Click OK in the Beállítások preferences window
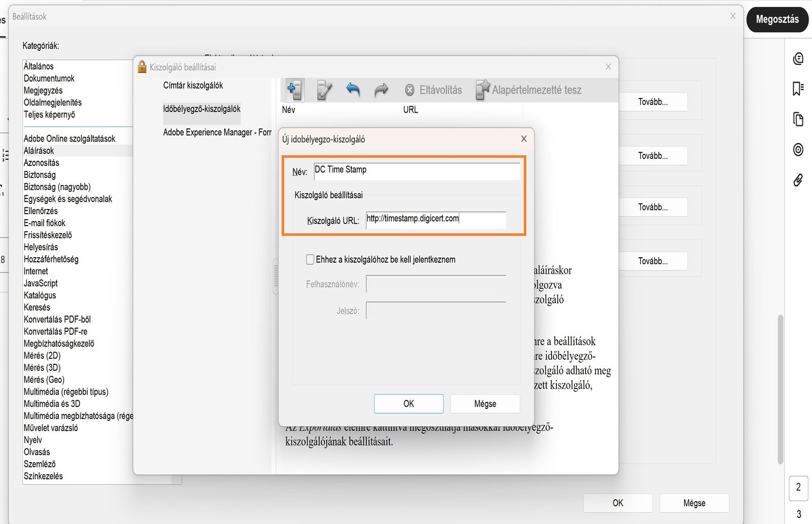 click(x=618, y=503)
